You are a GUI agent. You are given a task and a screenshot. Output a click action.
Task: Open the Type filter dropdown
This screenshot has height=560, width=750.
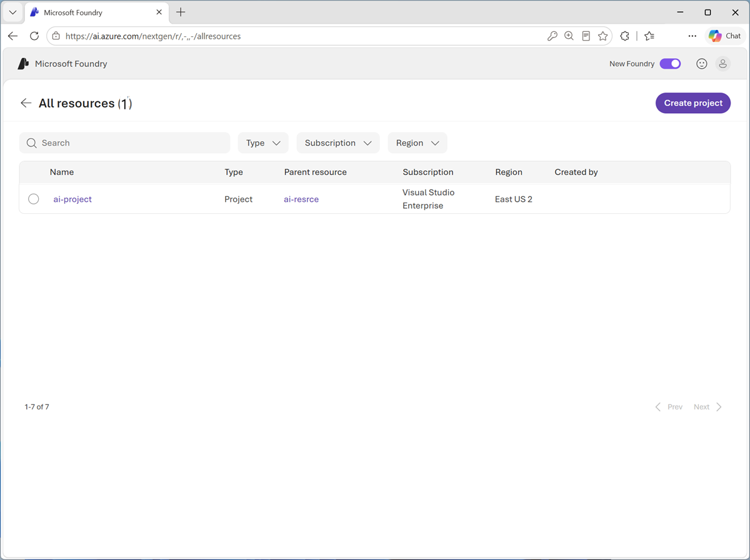[263, 143]
